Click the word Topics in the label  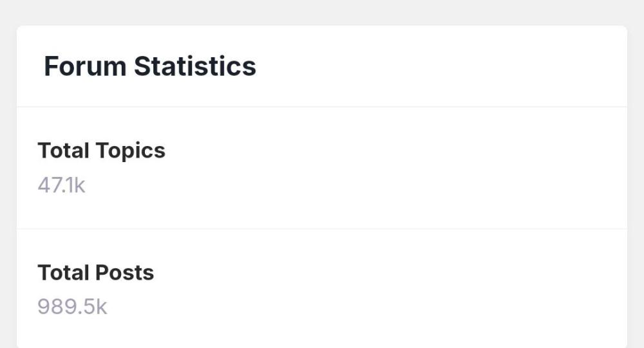(x=130, y=151)
